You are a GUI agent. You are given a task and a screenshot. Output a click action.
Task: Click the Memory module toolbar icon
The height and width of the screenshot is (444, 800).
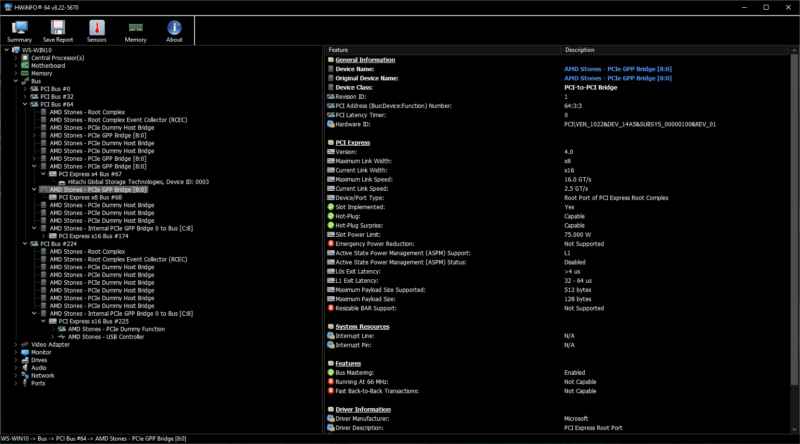tap(135, 31)
